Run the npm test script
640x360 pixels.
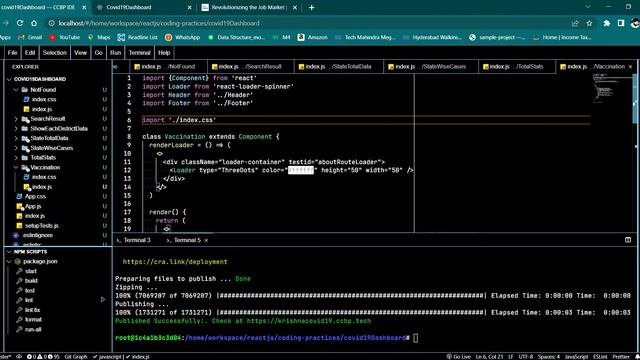[30, 291]
